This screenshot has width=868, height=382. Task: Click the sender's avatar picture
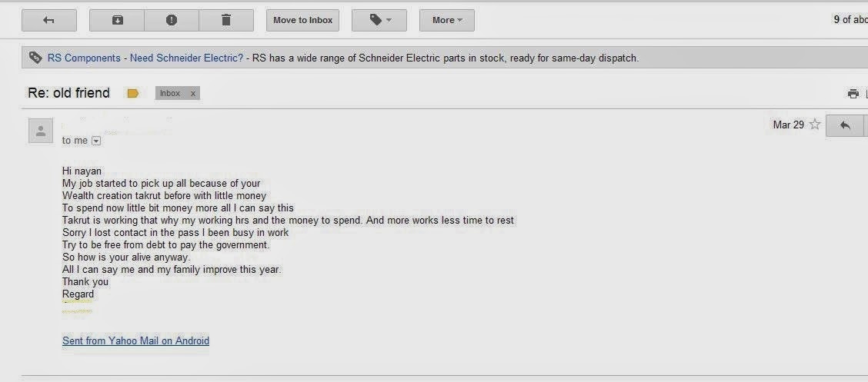point(41,131)
